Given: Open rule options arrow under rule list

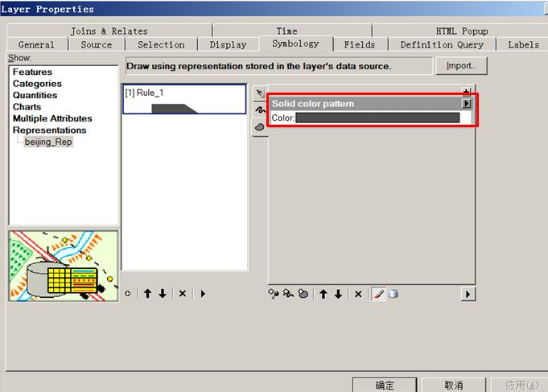Looking at the screenshot, I should pos(203,294).
